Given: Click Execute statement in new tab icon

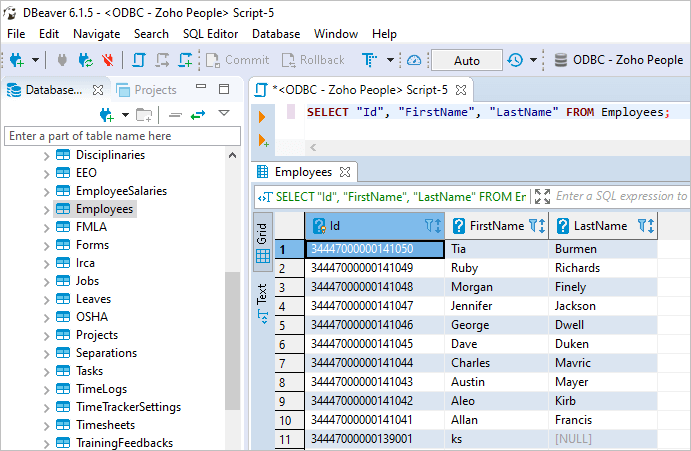Looking at the screenshot, I should pos(263,141).
